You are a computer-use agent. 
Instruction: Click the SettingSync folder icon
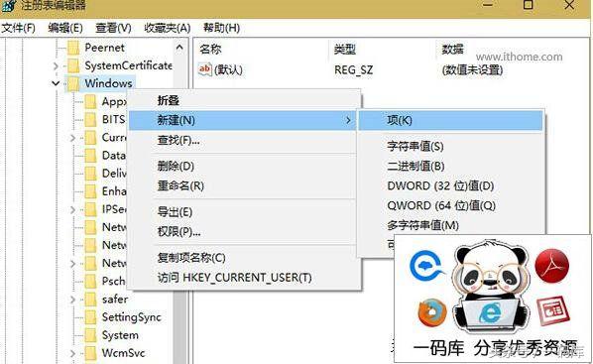coord(90,317)
